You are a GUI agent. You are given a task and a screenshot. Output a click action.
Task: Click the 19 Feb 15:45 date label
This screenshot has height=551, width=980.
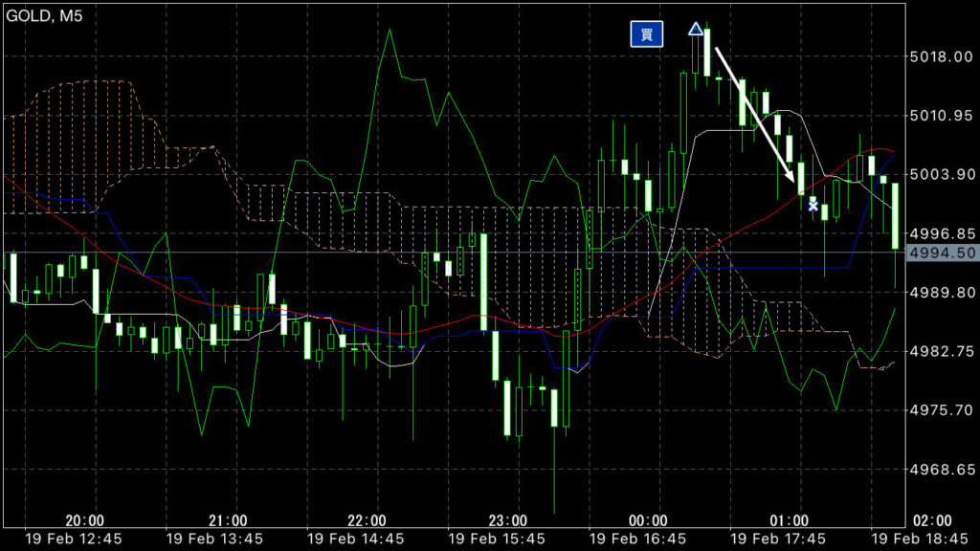(497, 539)
